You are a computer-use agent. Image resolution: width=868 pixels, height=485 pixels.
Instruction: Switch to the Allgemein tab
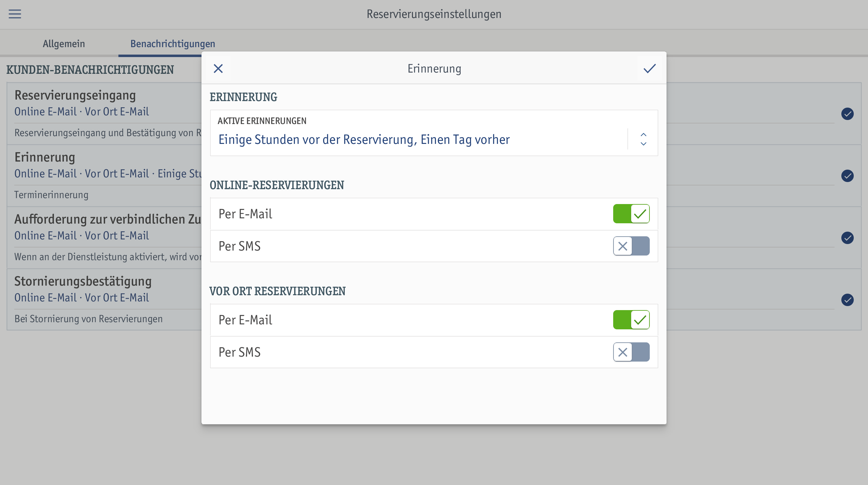point(64,44)
